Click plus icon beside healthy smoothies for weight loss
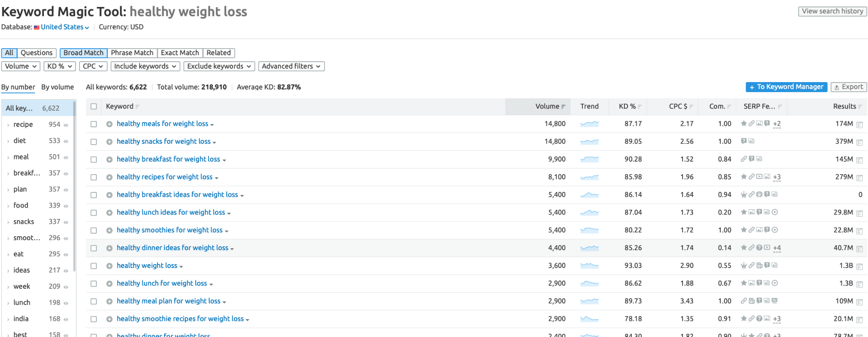 (x=109, y=231)
